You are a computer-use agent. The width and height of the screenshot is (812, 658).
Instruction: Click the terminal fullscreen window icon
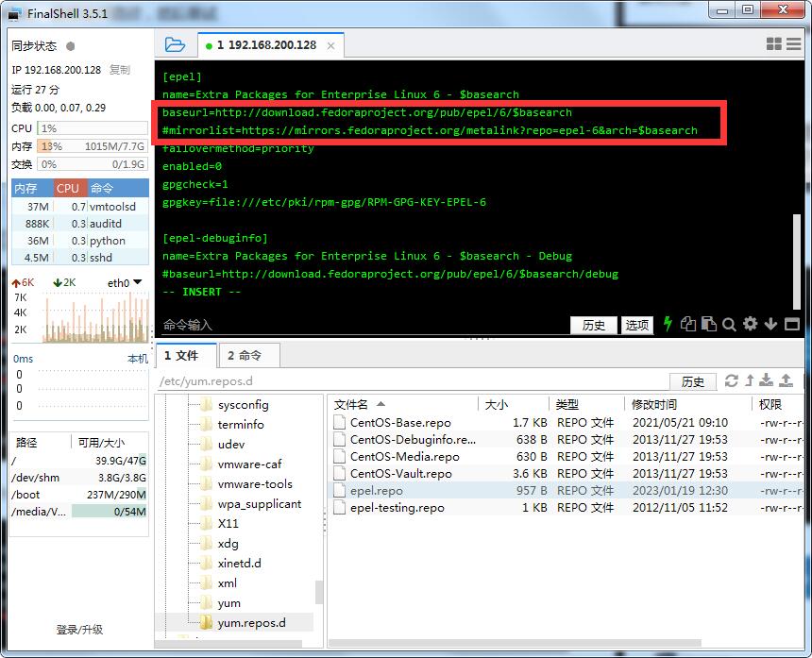tap(792, 325)
